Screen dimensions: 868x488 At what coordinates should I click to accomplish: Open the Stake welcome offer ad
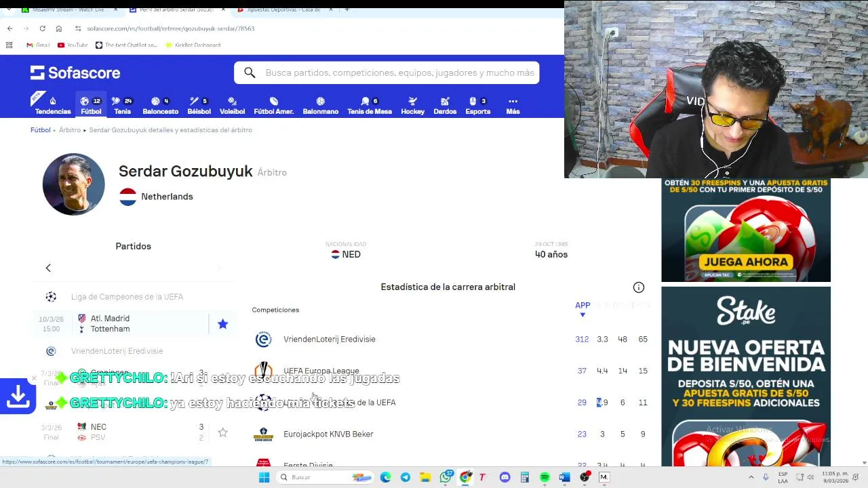[x=746, y=376]
